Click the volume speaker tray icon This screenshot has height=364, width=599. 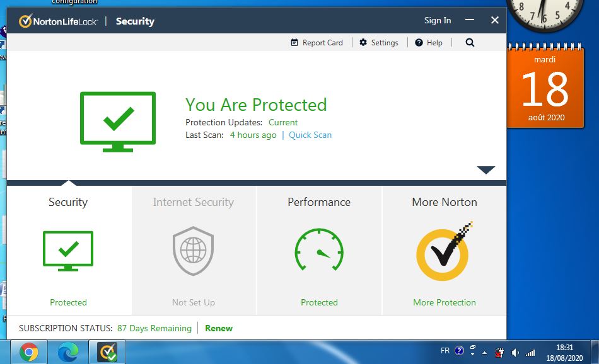pyautogui.click(x=515, y=353)
